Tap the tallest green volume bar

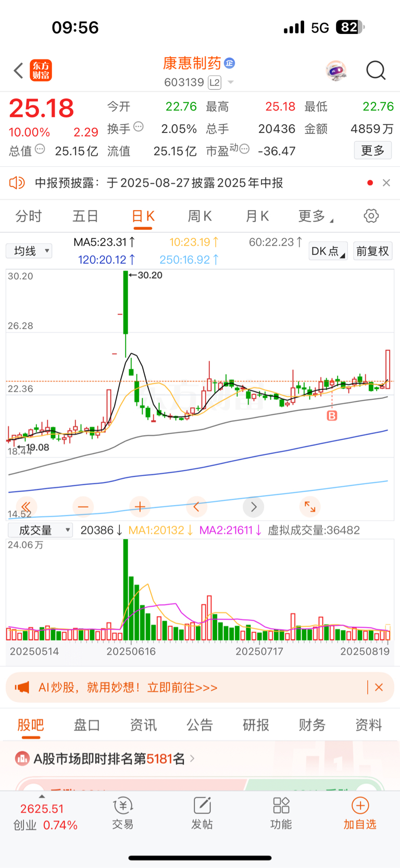pos(126,590)
